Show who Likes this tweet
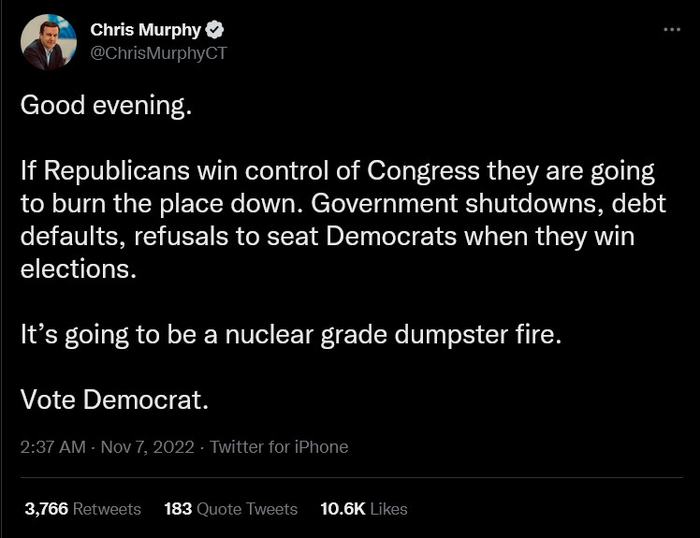The width and height of the screenshot is (700, 538). click(389, 509)
